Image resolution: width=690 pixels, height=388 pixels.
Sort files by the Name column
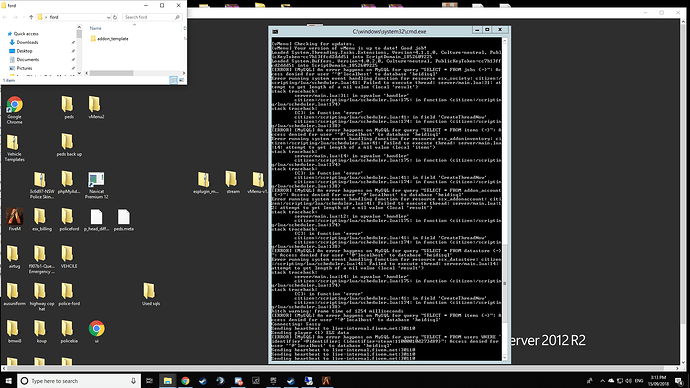tap(95, 28)
